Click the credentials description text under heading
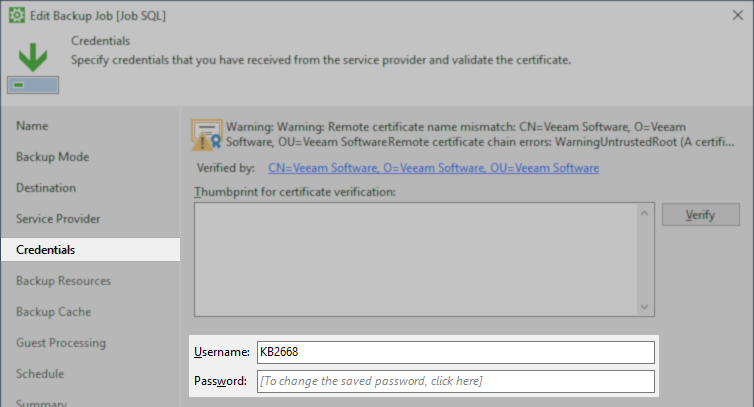The image size is (754, 407). [321, 60]
